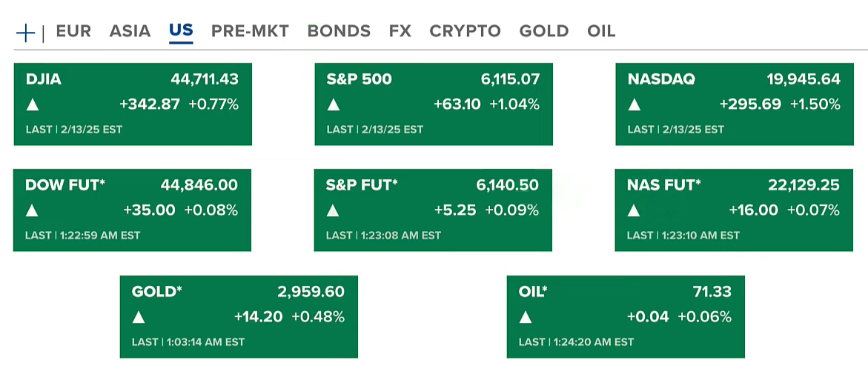Click the NASDAQ green up-arrow indicator
The height and width of the screenshot is (377, 868).
coord(634,104)
